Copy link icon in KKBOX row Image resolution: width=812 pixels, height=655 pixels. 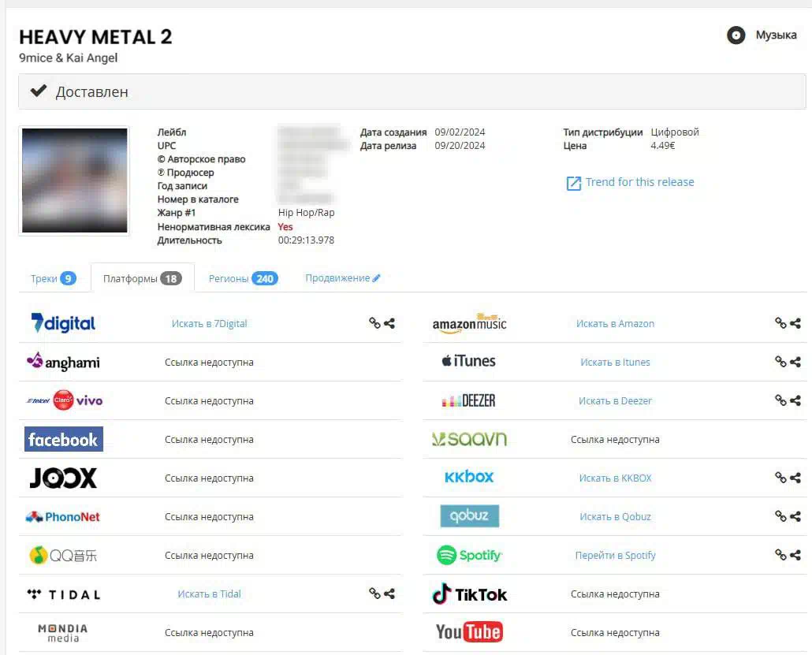coord(780,478)
